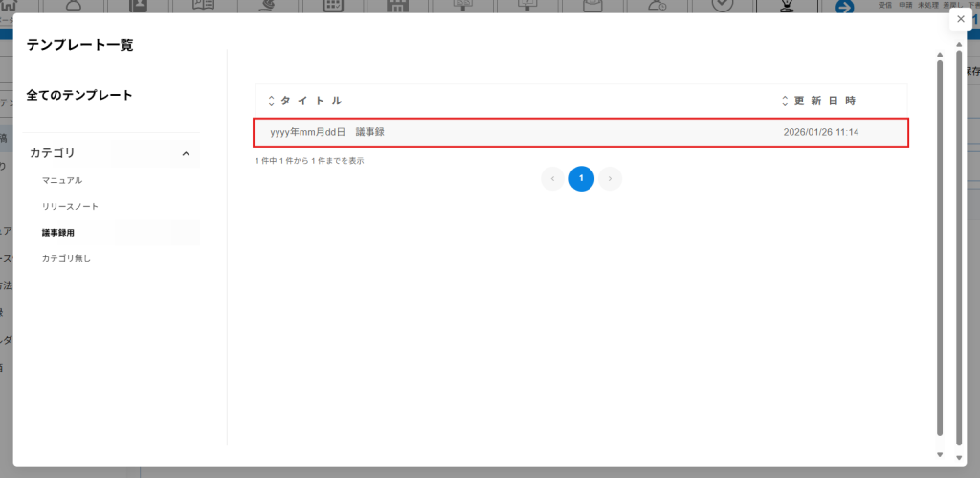The image size is (980, 478).
Task: Click the person contact icon in top bar
Action: 139,6
